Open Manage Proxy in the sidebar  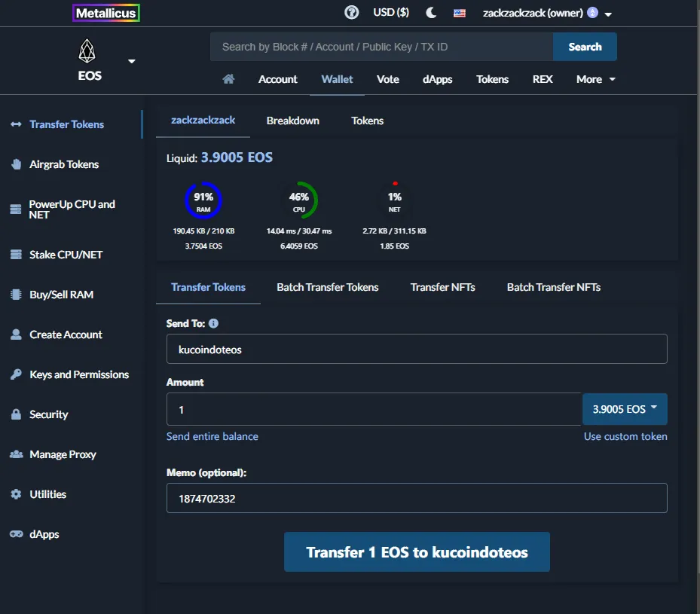tap(63, 454)
